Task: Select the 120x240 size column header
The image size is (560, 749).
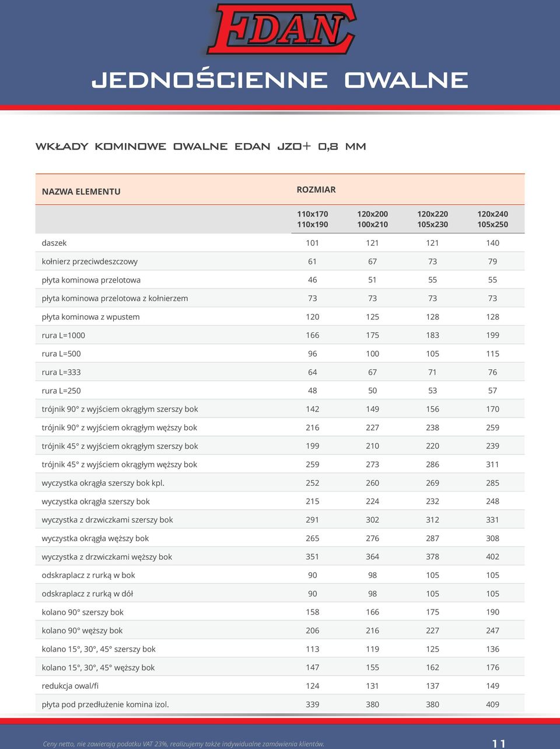Action: 492,219
